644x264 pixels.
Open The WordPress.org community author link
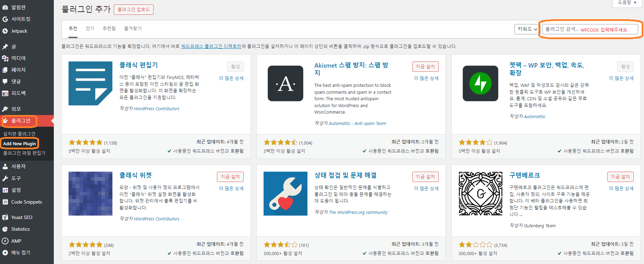click(x=358, y=213)
